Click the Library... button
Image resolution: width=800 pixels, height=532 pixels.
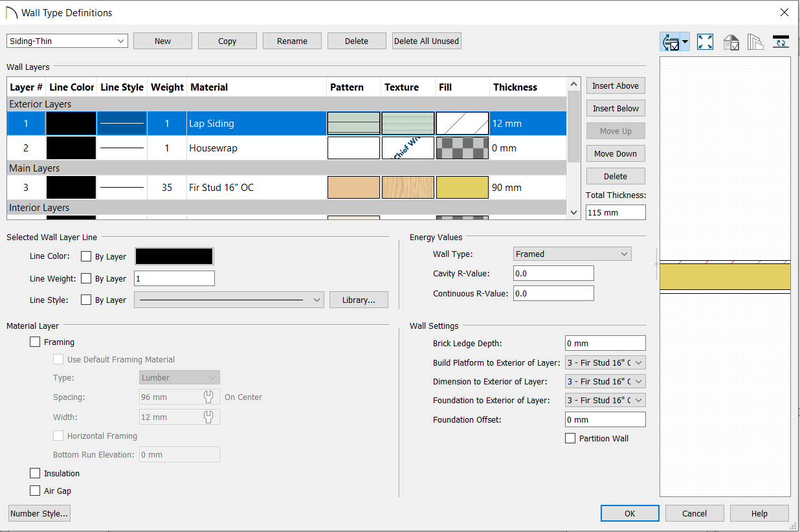click(359, 300)
